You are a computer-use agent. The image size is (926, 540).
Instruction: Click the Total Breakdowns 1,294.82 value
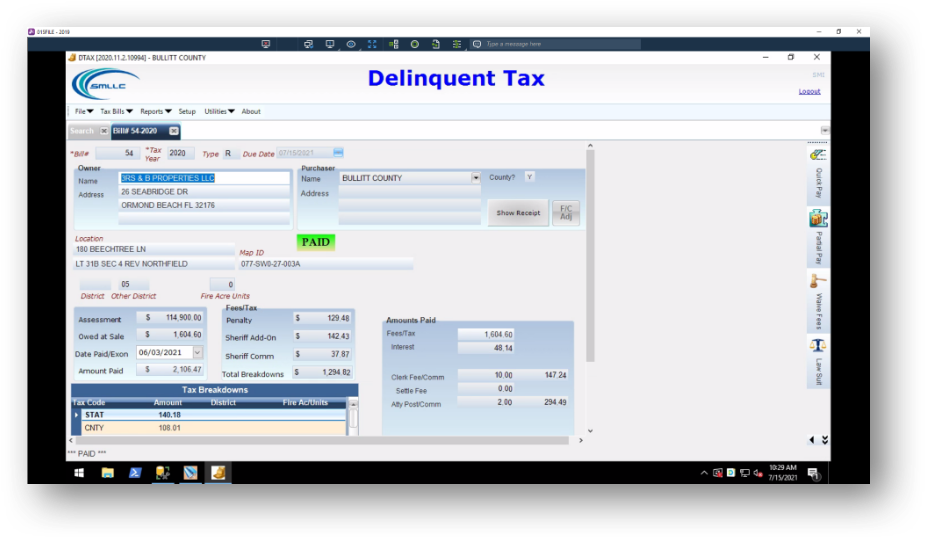point(322,373)
